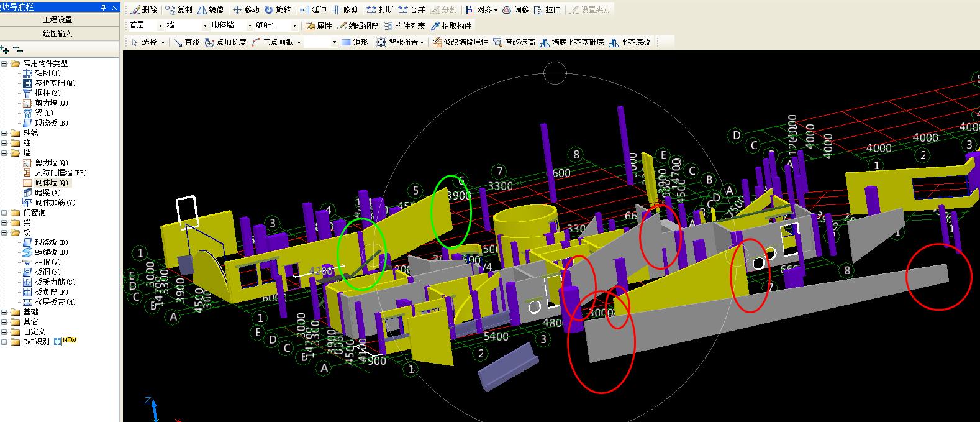Image resolution: width=980 pixels, height=422 pixels.
Task: Click the 平齐底板 align-to-slab tool
Action: coord(630,42)
